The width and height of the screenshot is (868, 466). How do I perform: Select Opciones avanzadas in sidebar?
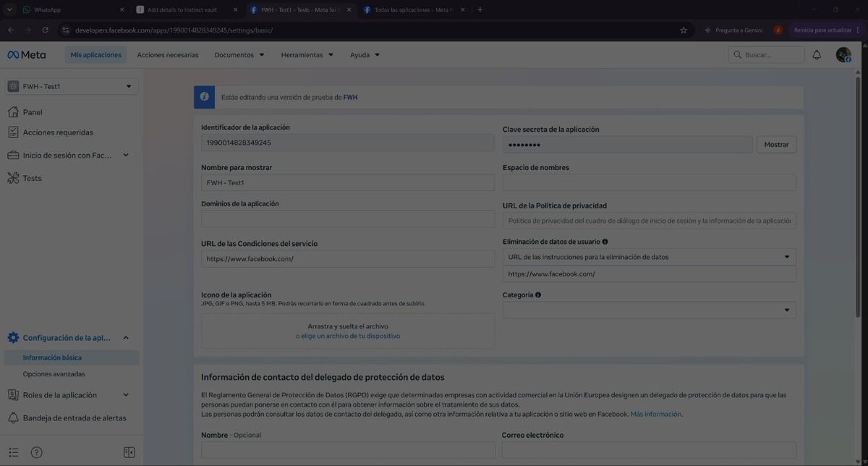coord(54,374)
